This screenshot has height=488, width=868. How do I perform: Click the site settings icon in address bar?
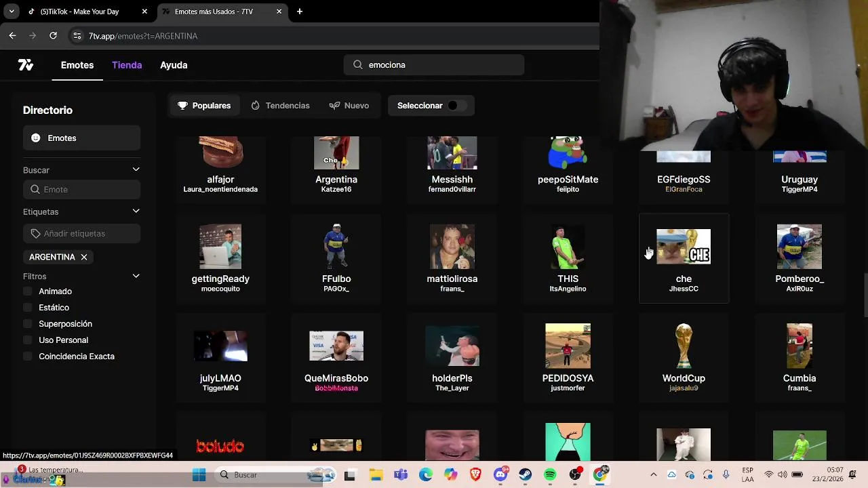click(77, 36)
